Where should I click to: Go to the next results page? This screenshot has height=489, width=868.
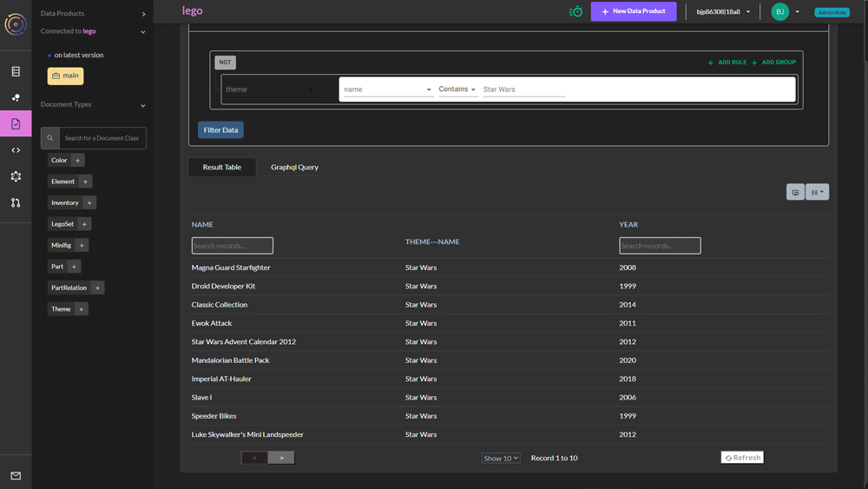[x=281, y=458]
